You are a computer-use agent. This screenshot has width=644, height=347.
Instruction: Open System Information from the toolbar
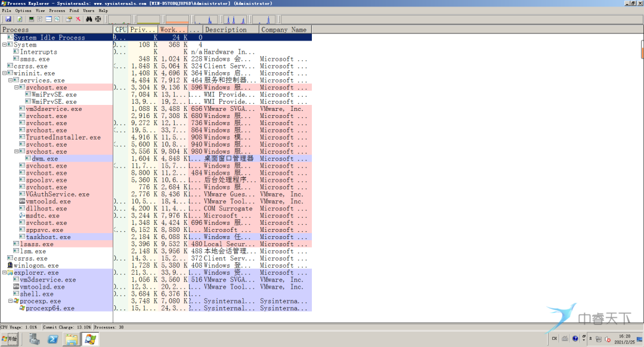[31, 19]
